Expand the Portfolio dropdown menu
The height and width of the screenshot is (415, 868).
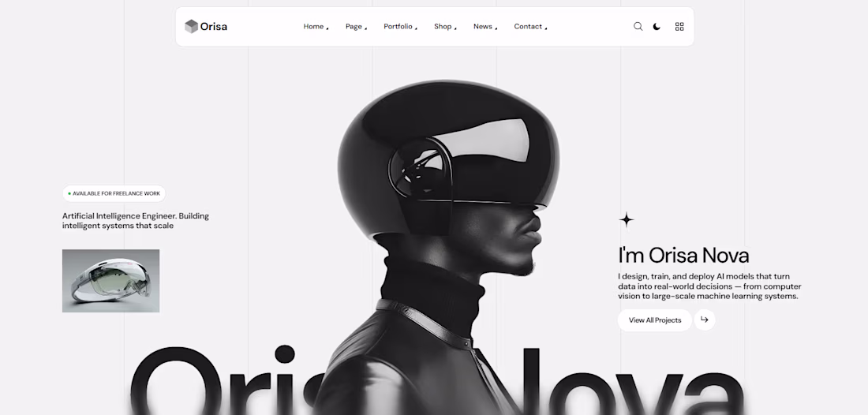click(x=400, y=27)
